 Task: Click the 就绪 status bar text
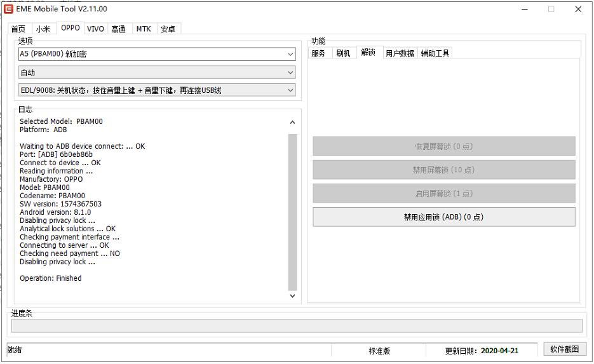(x=15, y=349)
